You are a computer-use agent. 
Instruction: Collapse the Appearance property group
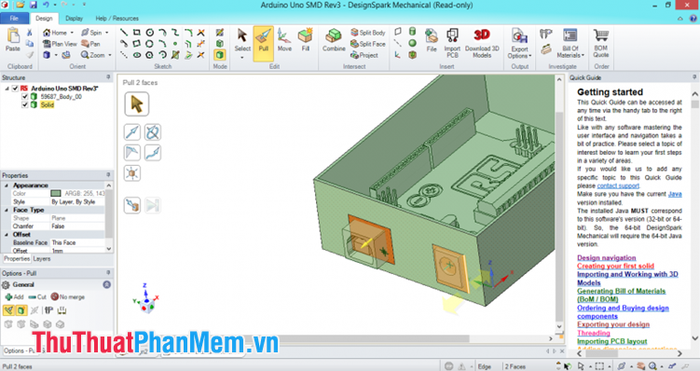6,185
